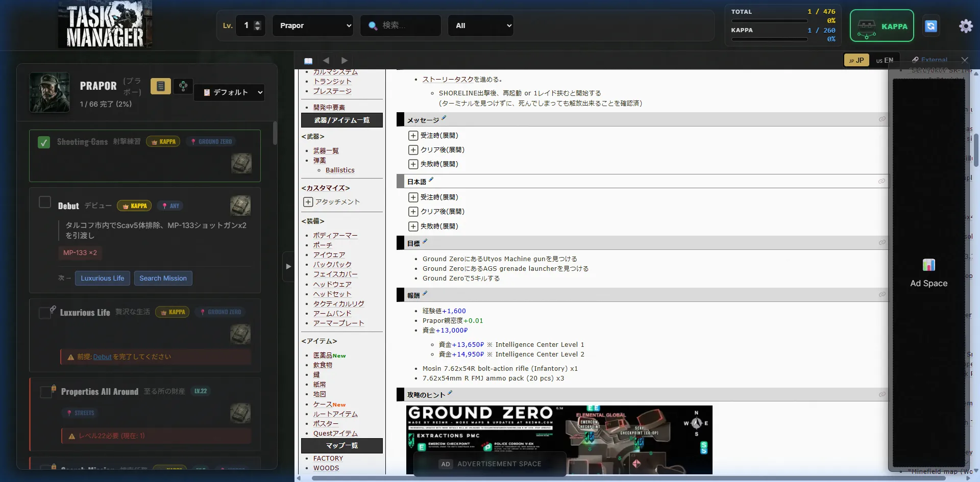Click link anchor icon on 攻略のヒント row
Screen dimensions: 980x482
click(x=882, y=394)
